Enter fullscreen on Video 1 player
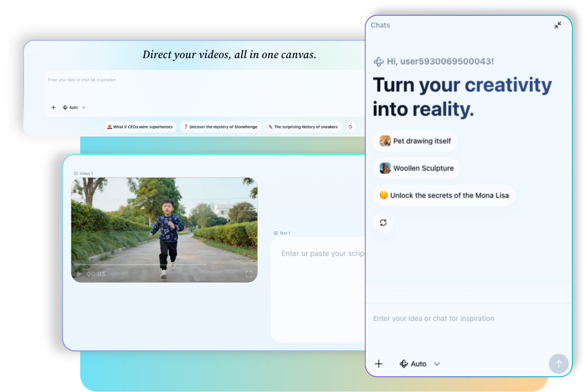 (x=249, y=274)
